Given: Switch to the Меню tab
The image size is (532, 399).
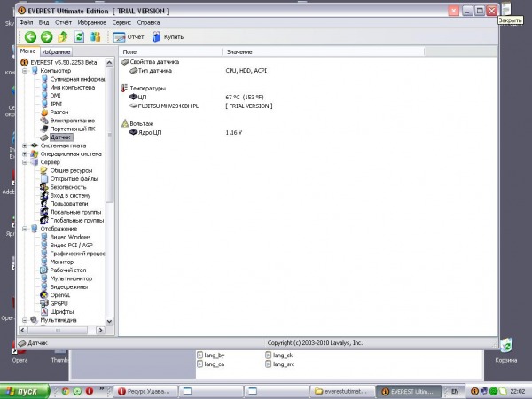Looking at the screenshot, I should coord(27,51).
